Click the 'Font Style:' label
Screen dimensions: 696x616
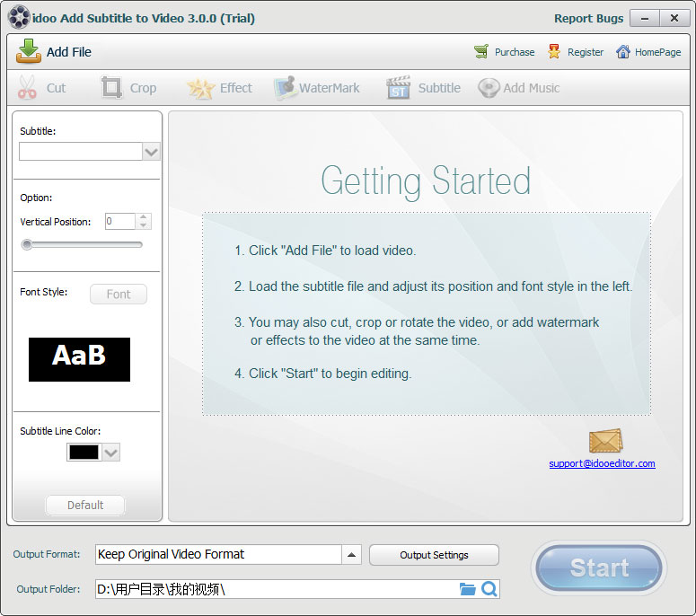pyautogui.click(x=43, y=292)
